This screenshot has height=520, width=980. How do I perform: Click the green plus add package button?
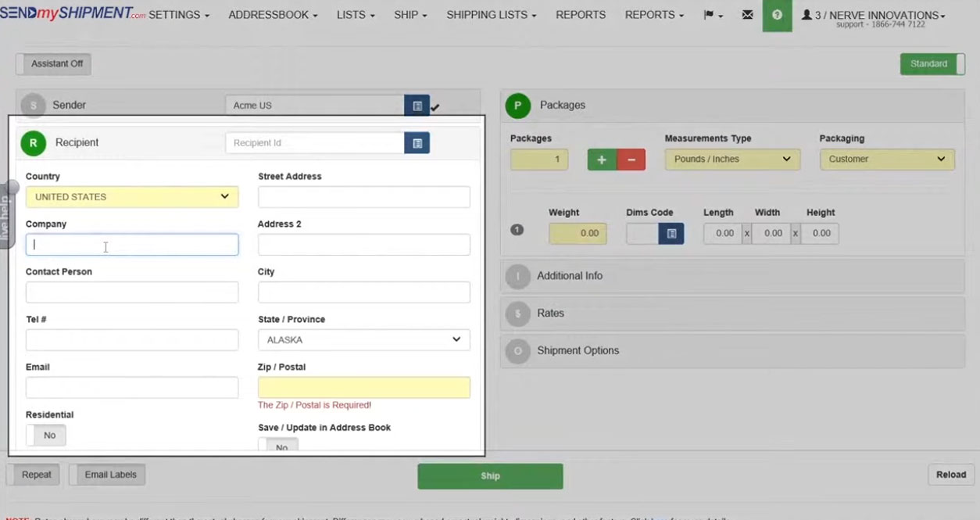602,160
